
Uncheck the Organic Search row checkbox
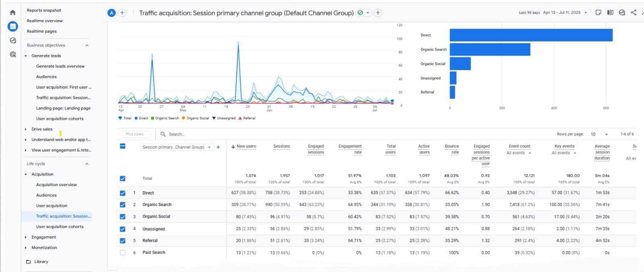(x=123, y=205)
